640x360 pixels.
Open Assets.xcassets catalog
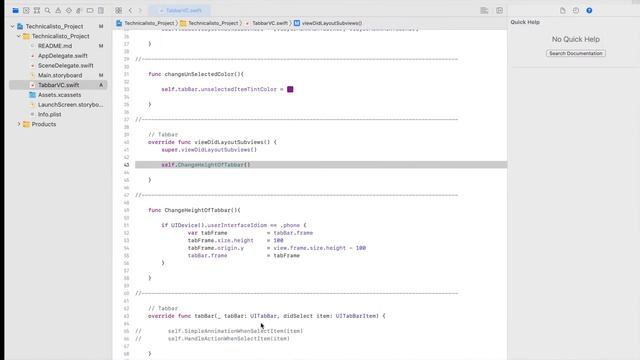tap(59, 95)
